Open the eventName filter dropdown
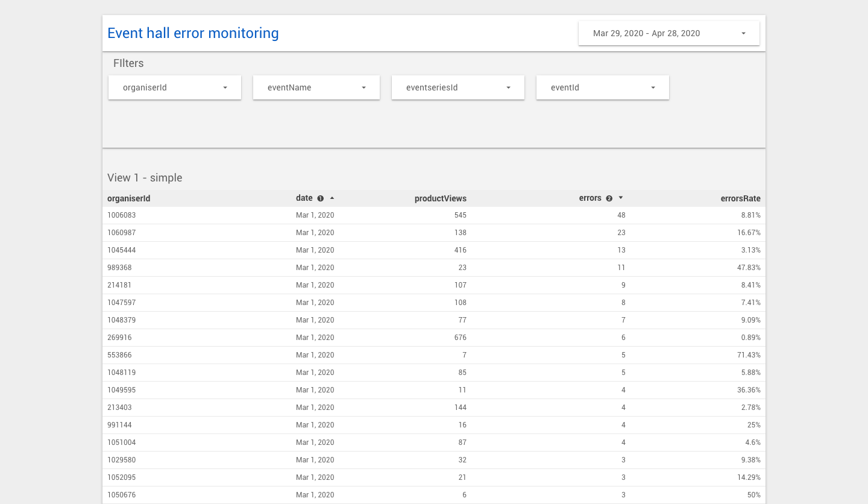This screenshot has height=504, width=868. click(x=316, y=87)
